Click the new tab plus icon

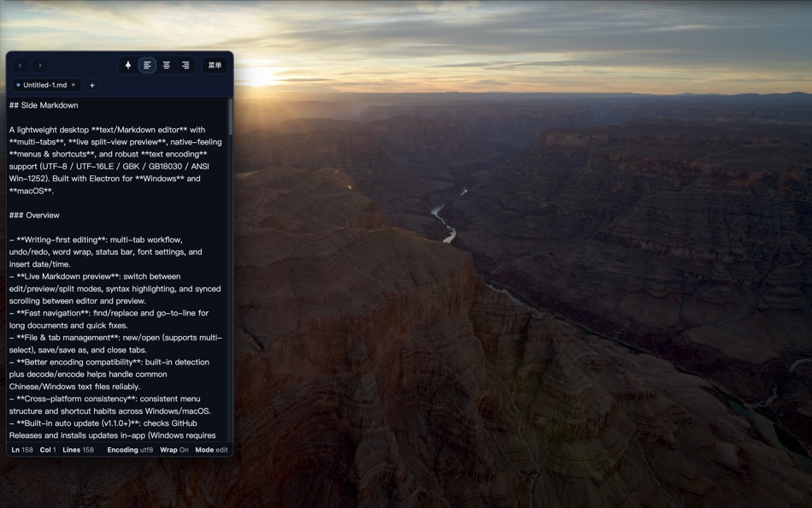91,85
